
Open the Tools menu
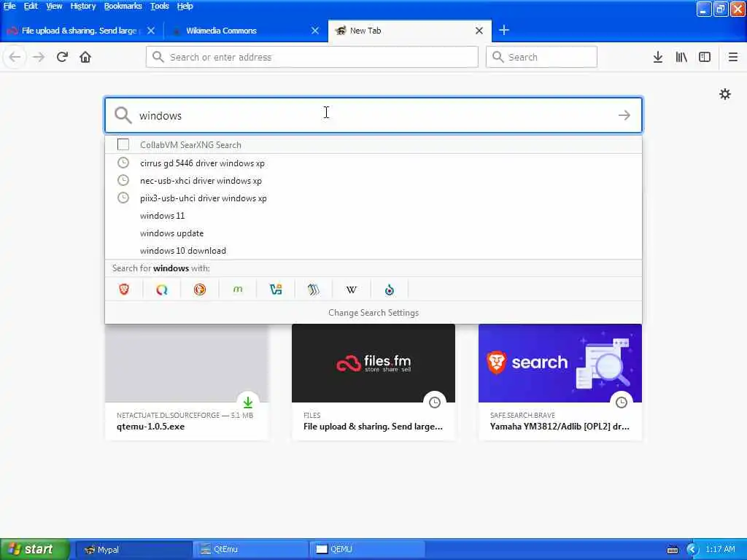tap(160, 6)
